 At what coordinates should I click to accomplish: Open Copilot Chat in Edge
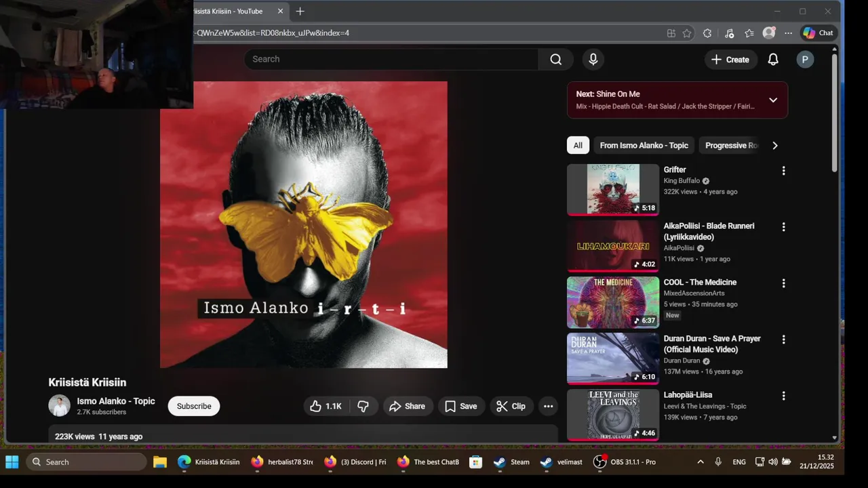click(x=818, y=33)
